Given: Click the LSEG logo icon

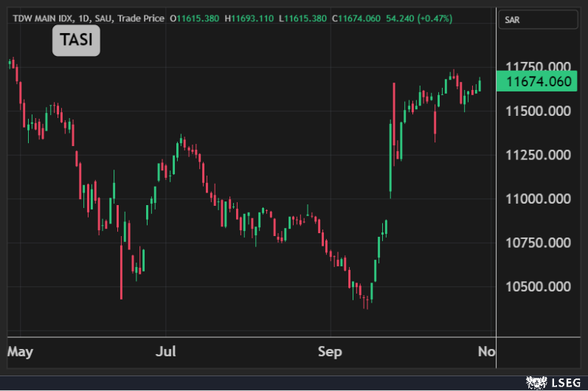Looking at the screenshot, I should 535,382.
